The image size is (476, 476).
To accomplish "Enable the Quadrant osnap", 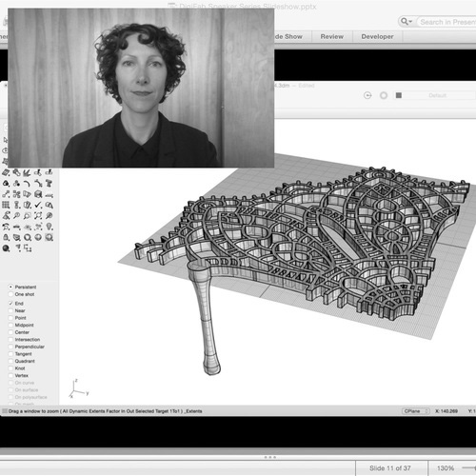I will coord(10,361).
